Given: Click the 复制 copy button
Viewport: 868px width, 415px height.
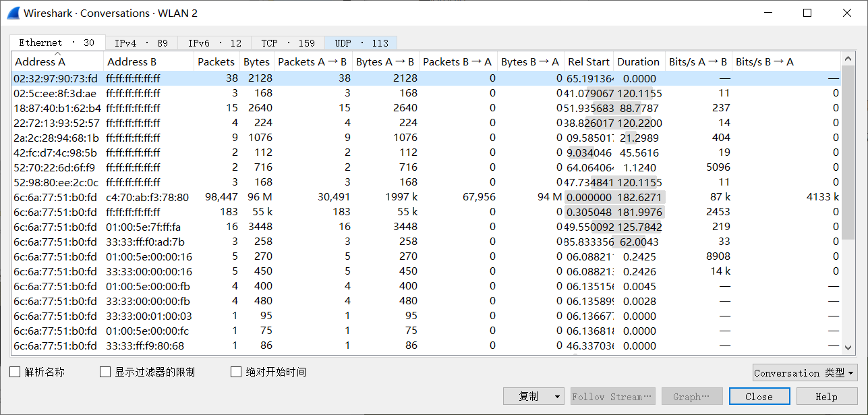Looking at the screenshot, I should pyautogui.click(x=528, y=397).
